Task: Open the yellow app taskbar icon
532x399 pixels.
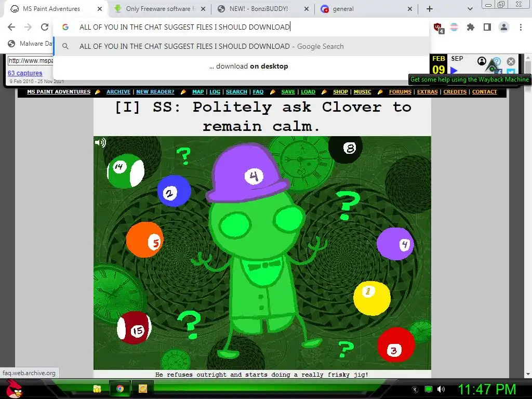Action: 143,389
